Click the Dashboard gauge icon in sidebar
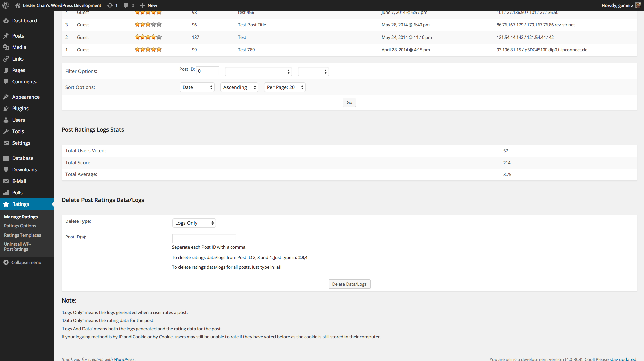Screen dimensions: 644x361 [6, 21]
